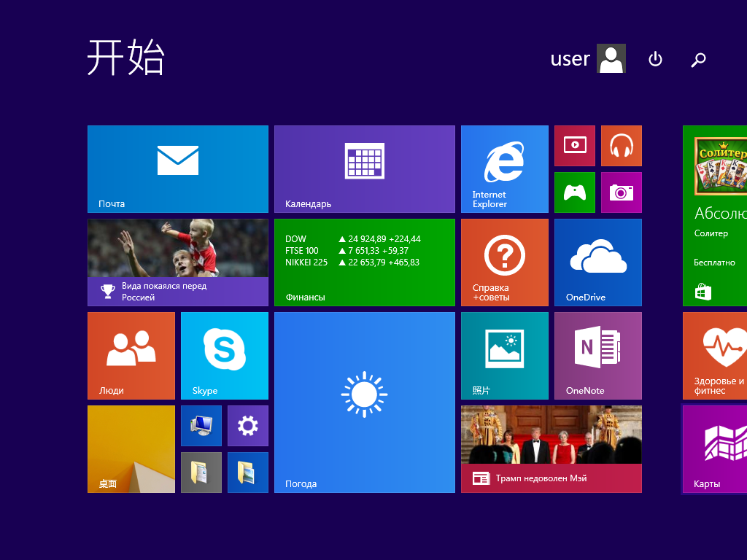The height and width of the screenshot is (560, 747).
Task: Launch Internet Explorer tile
Action: point(504,168)
